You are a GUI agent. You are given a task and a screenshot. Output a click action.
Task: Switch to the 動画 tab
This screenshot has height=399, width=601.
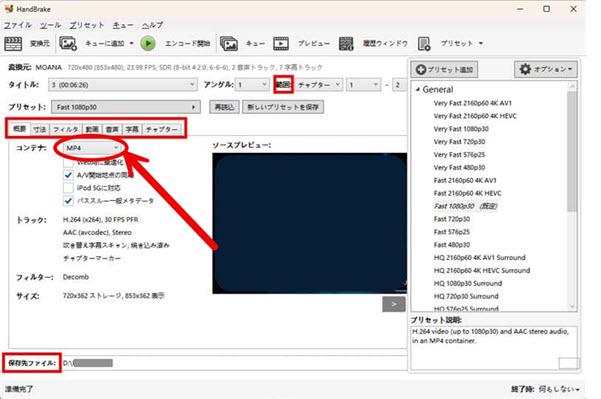point(92,129)
